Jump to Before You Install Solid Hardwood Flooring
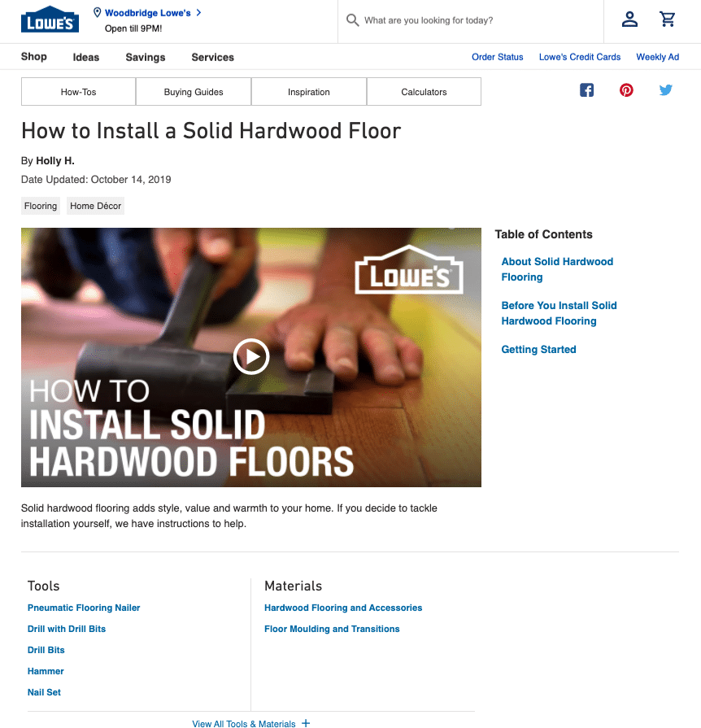 pos(559,313)
